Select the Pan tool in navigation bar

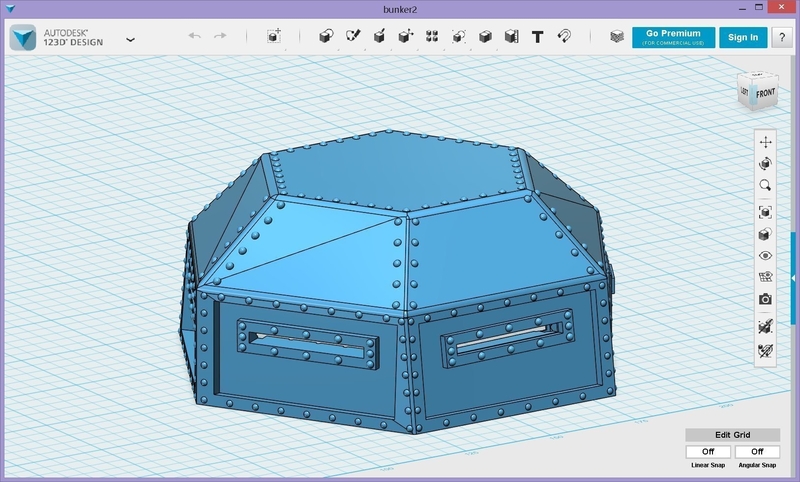tap(765, 142)
